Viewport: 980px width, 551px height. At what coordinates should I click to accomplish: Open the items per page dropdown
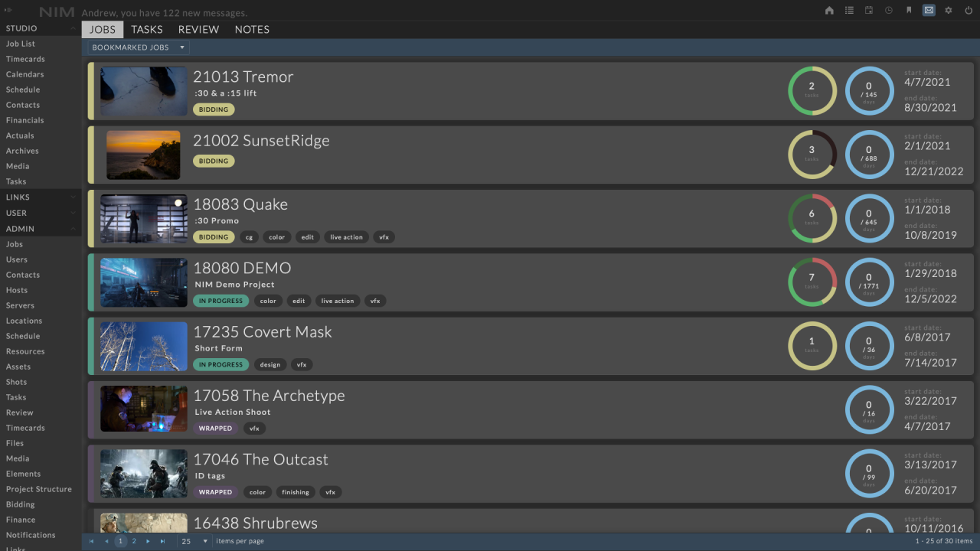click(x=195, y=541)
